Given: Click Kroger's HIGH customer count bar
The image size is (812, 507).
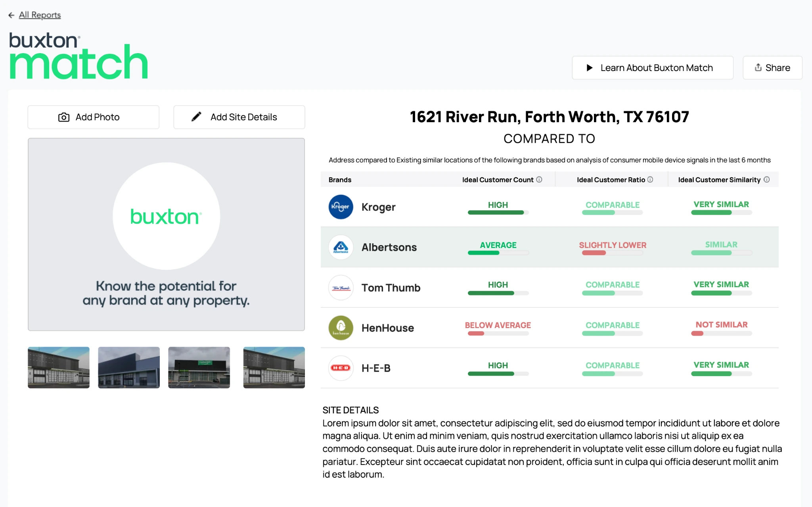Looking at the screenshot, I should pyautogui.click(x=498, y=213).
